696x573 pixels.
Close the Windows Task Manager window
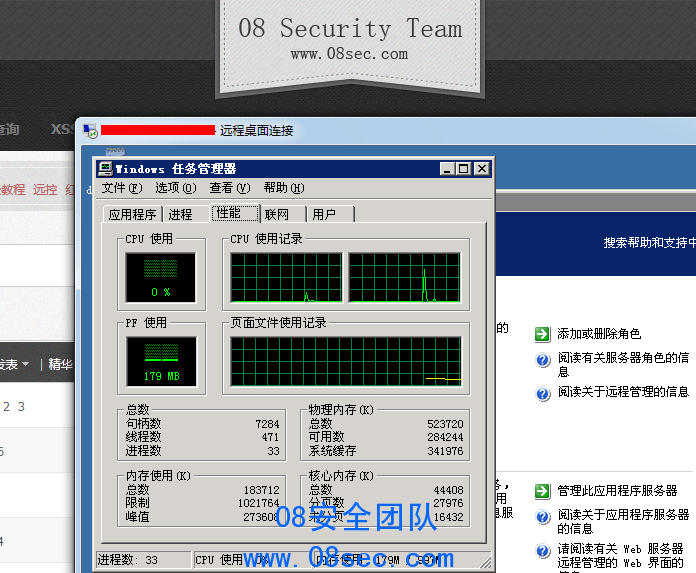click(482, 169)
